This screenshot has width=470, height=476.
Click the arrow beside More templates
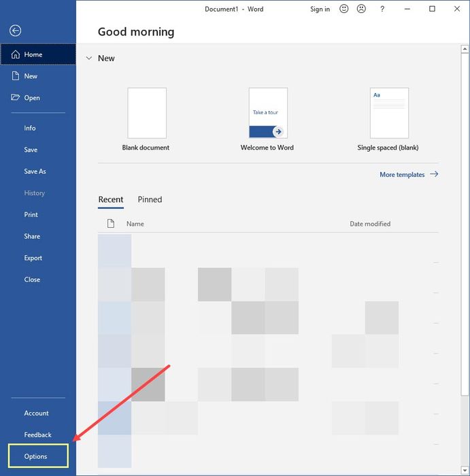(434, 174)
